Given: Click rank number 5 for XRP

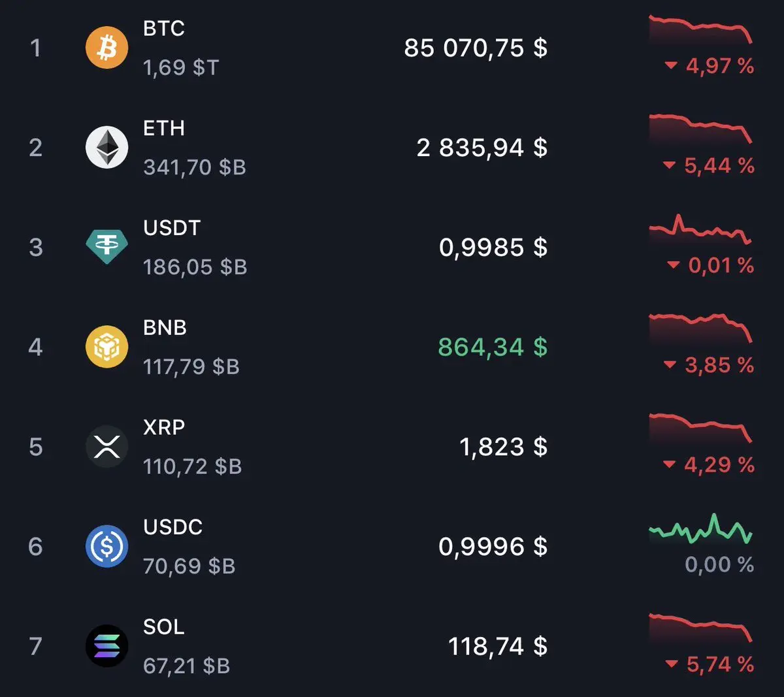Looking at the screenshot, I should coord(36,447).
